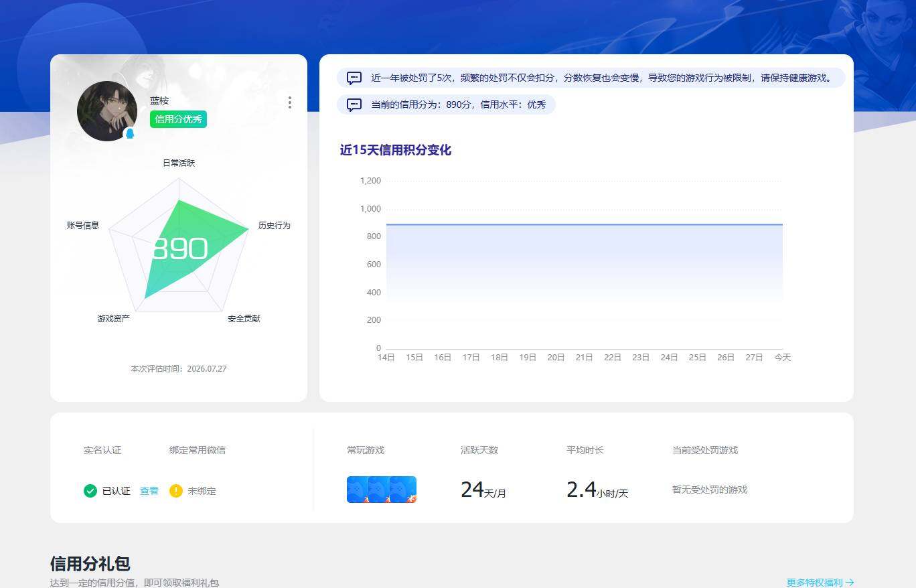Click the 1,200 value on chart y-axis
The width and height of the screenshot is (916, 588).
(x=370, y=181)
